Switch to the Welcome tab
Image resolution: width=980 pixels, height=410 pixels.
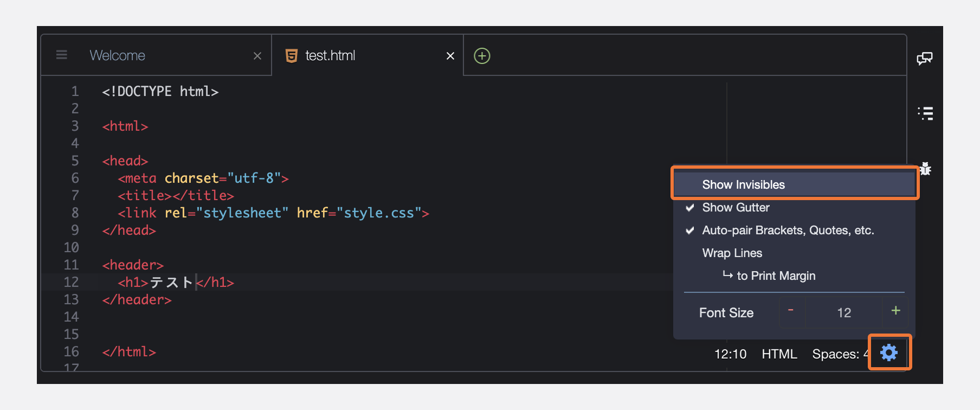coord(117,55)
